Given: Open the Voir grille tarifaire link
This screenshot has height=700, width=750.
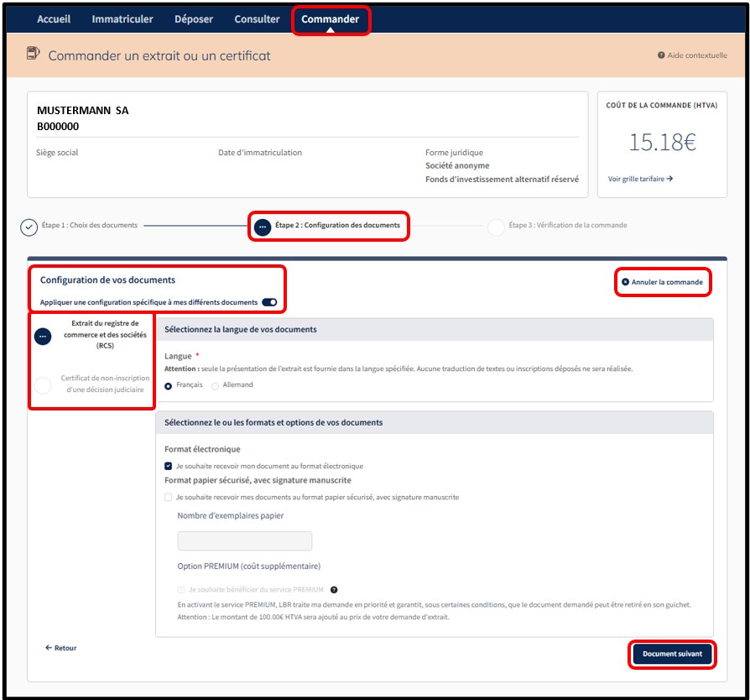Looking at the screenshot, I should [640, 179].
